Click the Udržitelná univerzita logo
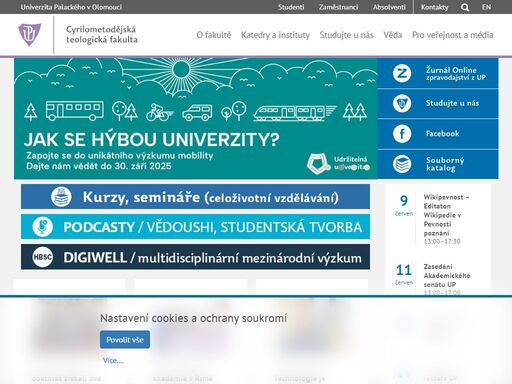Screen dimensions: 512x384 pyautogui.click(x=338, y=163)
